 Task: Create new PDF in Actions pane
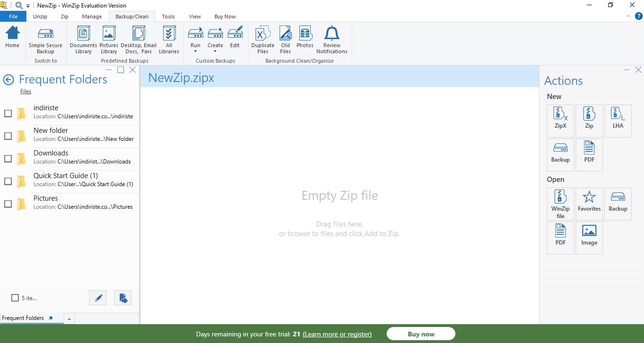click(x=589, y=155)
